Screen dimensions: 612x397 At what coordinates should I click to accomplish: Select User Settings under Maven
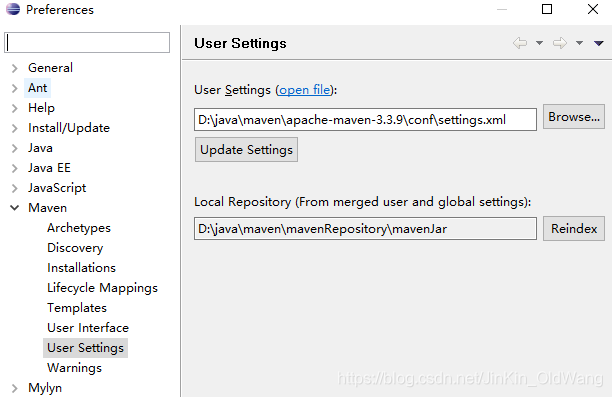point(85,348)
